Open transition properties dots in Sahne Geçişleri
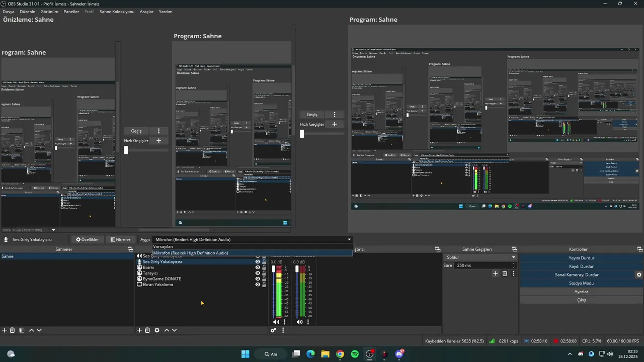Image resolution: width=644 pixels, height=362 pixels. point(513,274)
